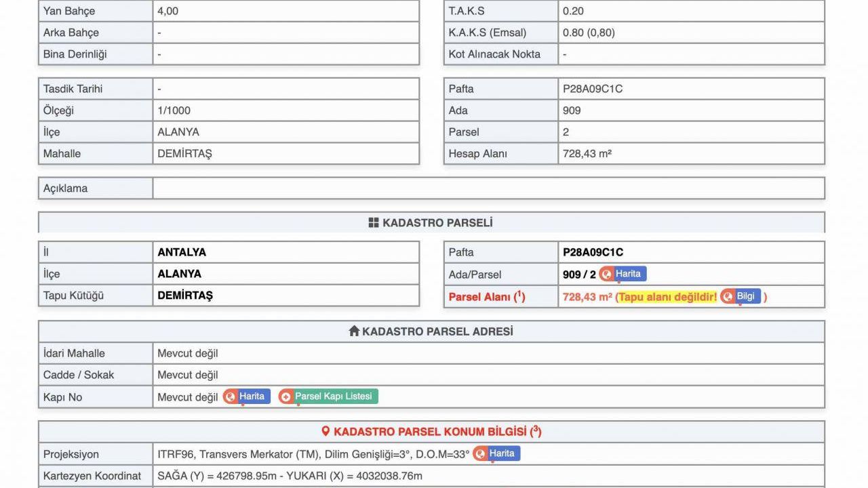Image resolution: width=868 pixels, height=488 pixels.
Task: Click footnote superscript 1 next to Parsel Alanı
Action: click(519, 294)
